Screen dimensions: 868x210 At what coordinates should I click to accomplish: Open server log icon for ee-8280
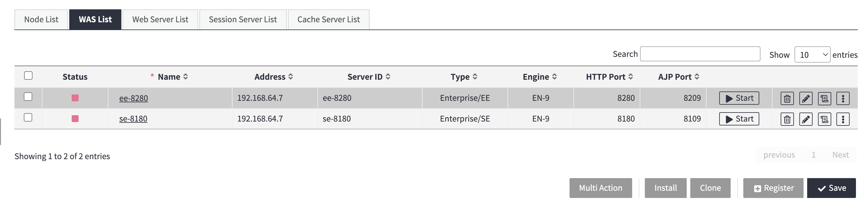[825, 98]
